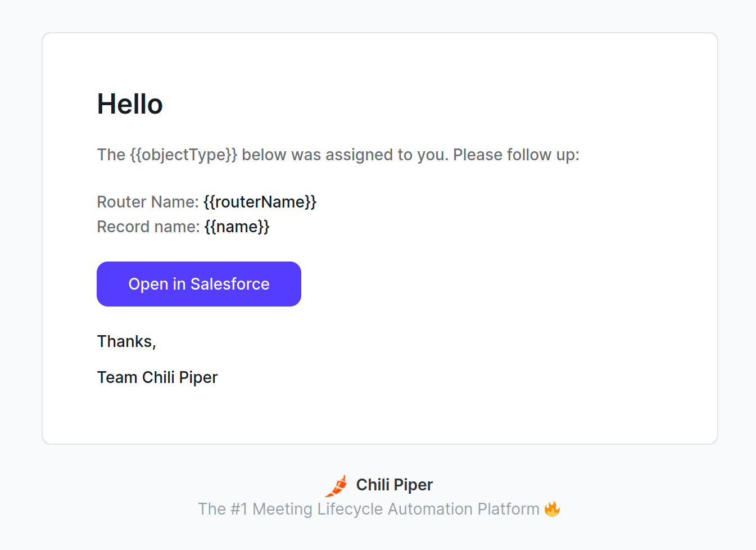This screenshot has width=756, height=550.
Task: Click the 'below was assigned to you' text
Action: [345, 155]
